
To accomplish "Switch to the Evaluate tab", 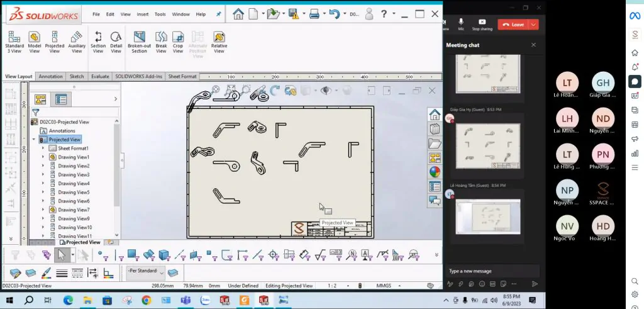I will click(100, 76).
